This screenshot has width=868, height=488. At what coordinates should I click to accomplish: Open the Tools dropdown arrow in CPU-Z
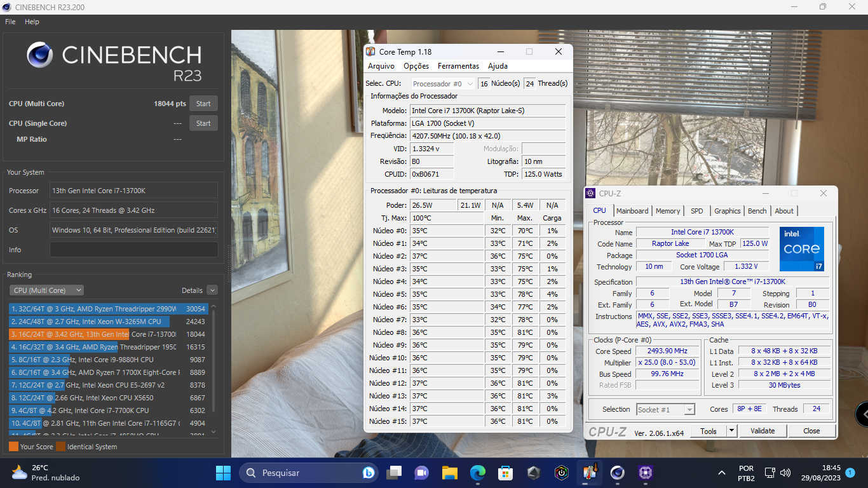point(731,431)
